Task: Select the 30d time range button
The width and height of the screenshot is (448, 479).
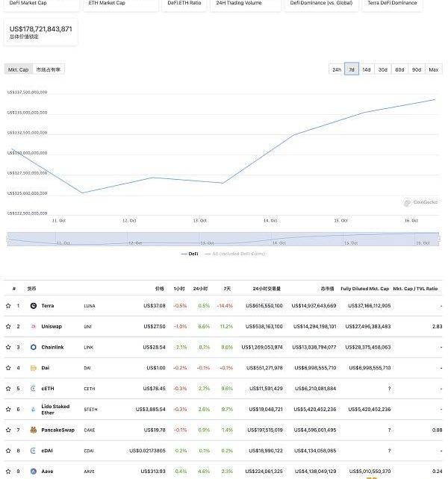Action: click(x=382, y=69)
